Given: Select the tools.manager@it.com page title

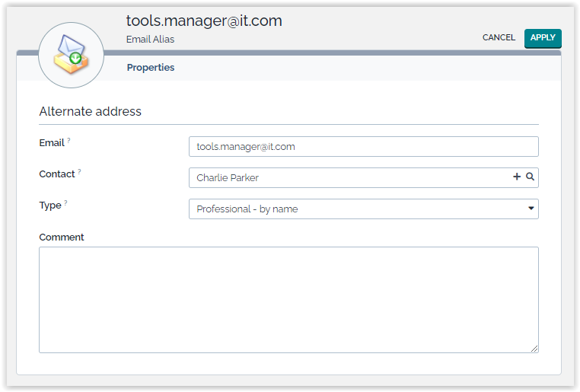Looking at the screenshot, I should 204,21.
